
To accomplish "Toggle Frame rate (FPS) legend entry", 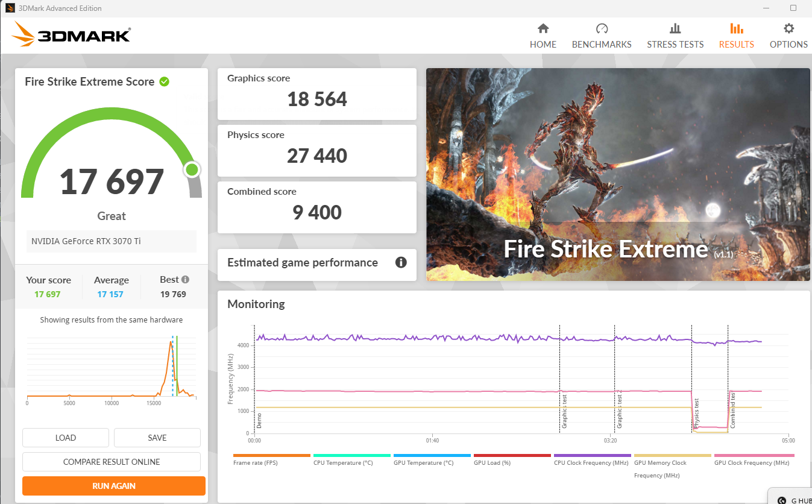I will tap(272, 460).
